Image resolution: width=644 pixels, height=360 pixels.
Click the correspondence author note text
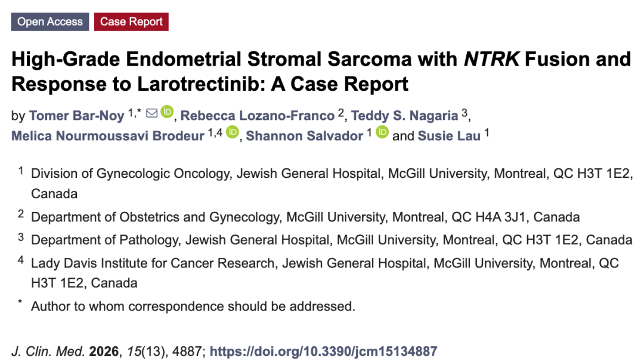click(x=193, y=306)
